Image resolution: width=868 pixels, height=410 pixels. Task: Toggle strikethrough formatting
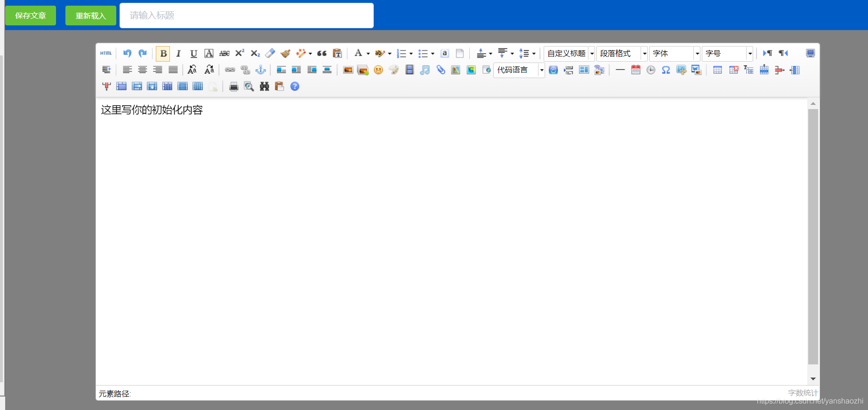click(x=225, y=53)
